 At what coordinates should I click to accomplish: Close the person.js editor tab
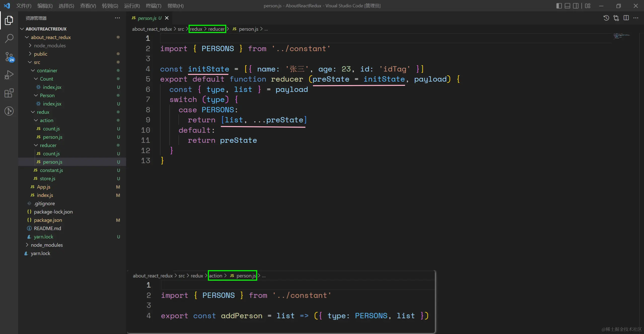[x=167, y=18]
